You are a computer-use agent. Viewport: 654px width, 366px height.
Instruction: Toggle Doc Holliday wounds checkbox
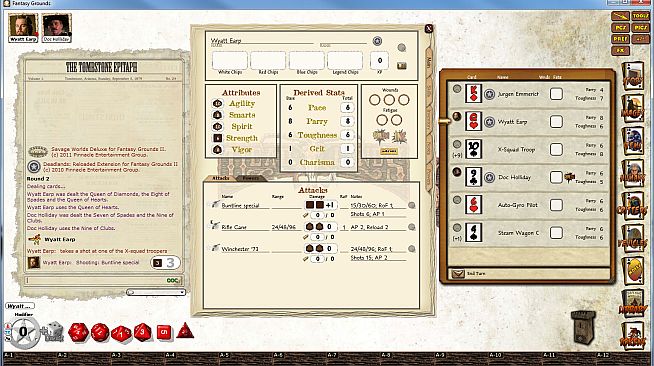point(556,177)
